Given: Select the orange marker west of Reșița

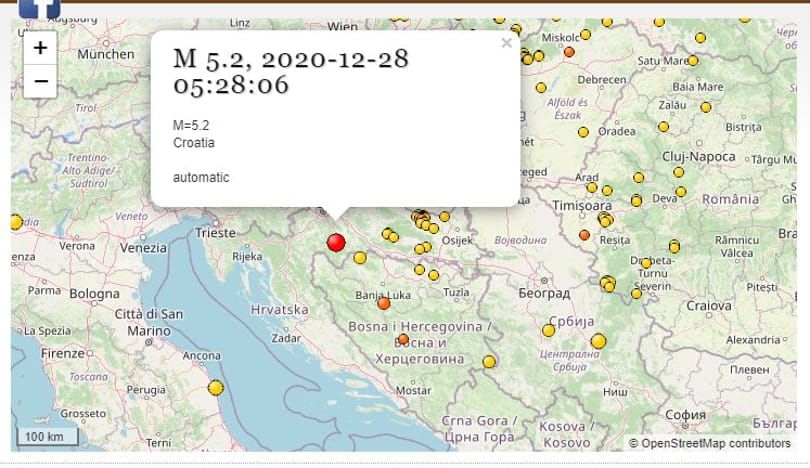Looking at the screenshot, I should [x=584, y=235].
